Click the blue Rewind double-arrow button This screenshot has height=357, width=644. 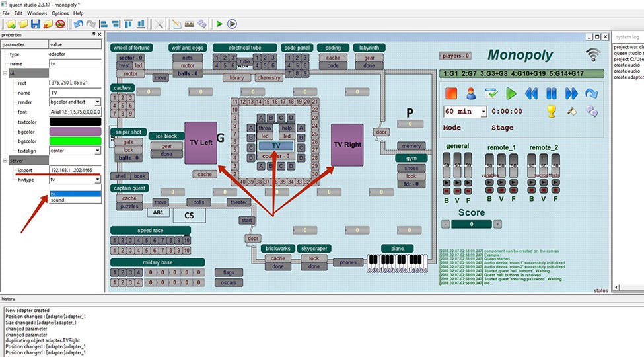531,93
